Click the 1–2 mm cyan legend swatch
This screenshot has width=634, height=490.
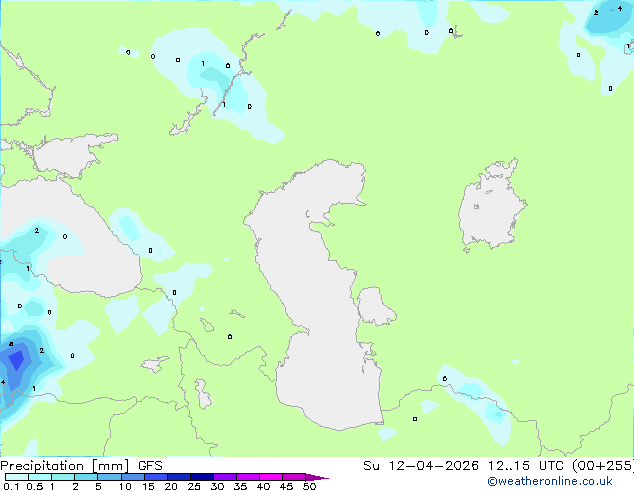(x=63, y=477)
